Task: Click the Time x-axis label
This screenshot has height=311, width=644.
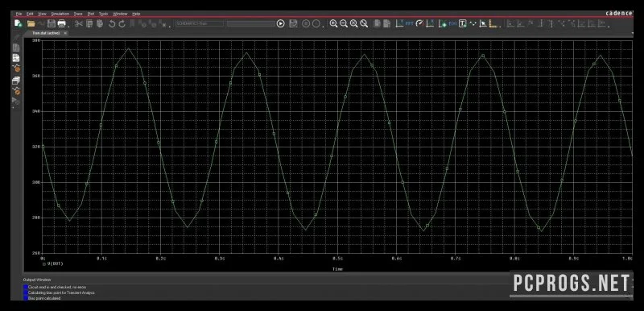Action: [337, 268]
